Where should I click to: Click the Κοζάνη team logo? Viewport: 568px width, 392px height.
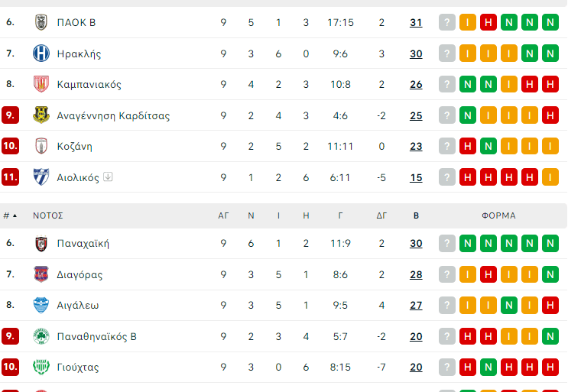[x=41, y=146]
